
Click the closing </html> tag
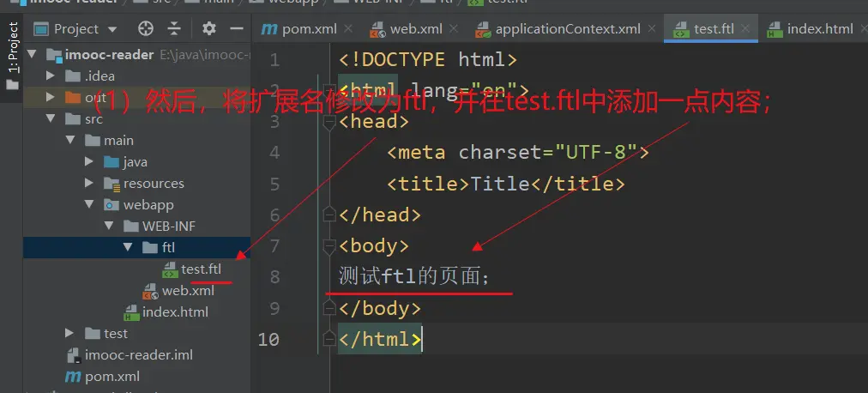point(380,339)
